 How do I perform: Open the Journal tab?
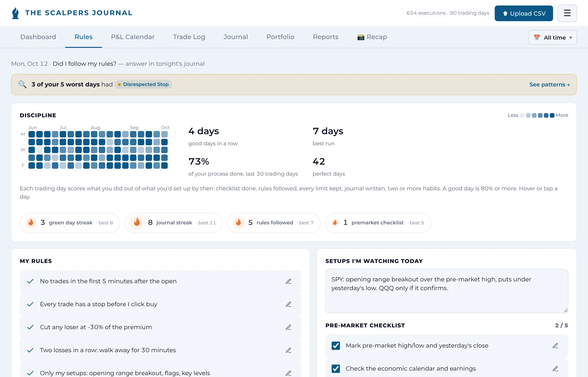[x=236, y=37]
